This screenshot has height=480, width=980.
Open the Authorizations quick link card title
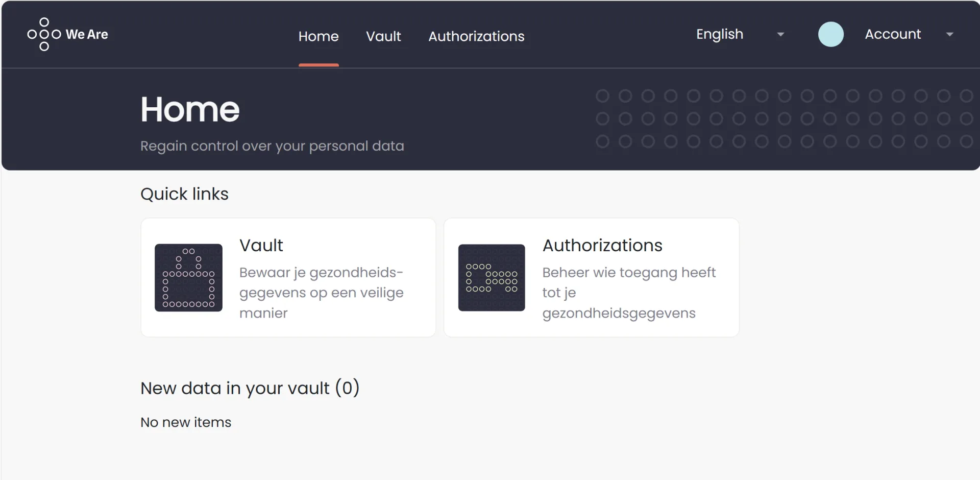602,245
